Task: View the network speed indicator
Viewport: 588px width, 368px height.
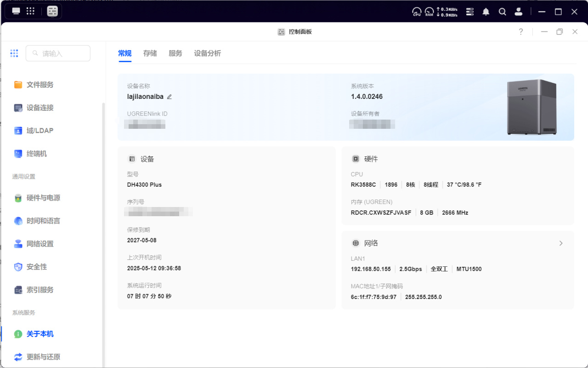Action: [x=447, y=12]
